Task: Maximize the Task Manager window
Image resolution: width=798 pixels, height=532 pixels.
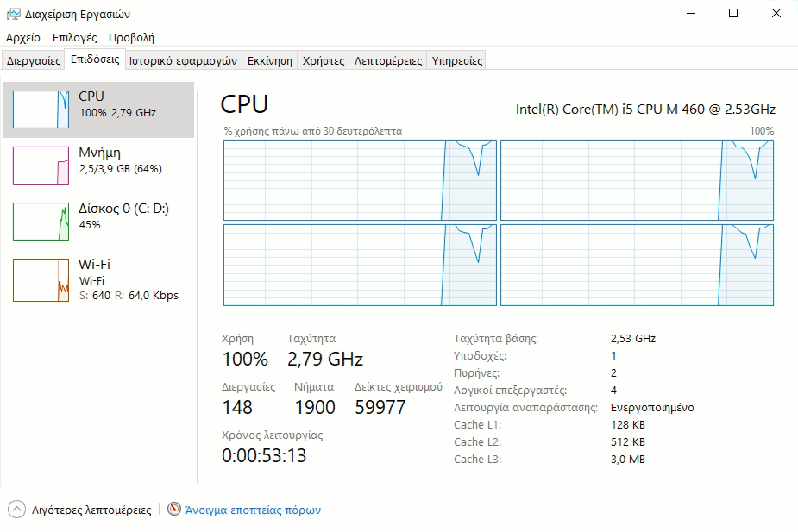Action: [733, 14]
